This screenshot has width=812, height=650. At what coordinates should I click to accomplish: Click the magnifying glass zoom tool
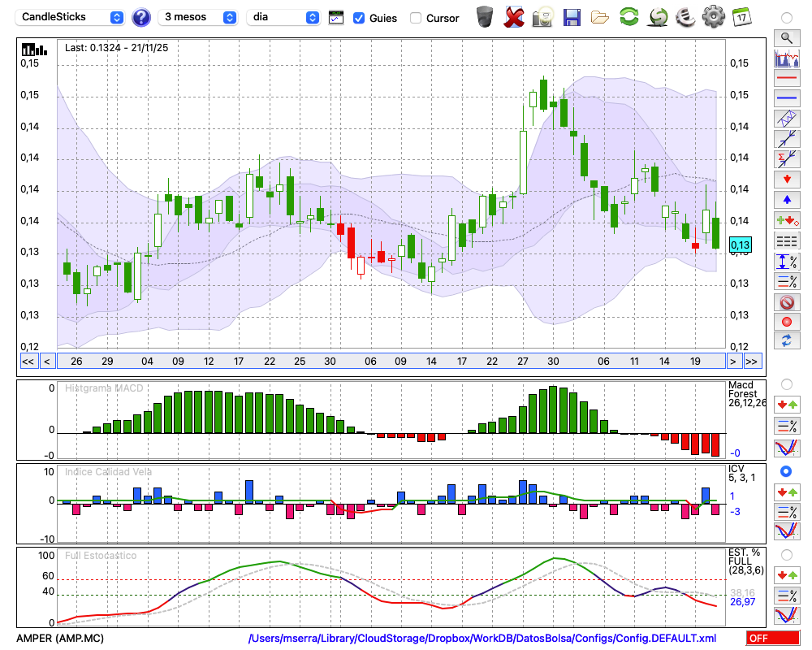786,37
